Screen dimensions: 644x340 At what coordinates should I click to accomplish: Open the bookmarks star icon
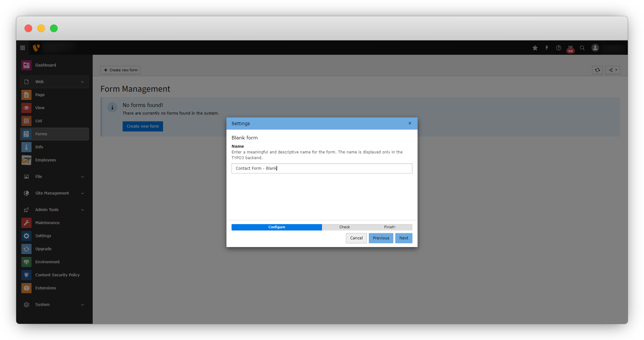click(535, 48)
